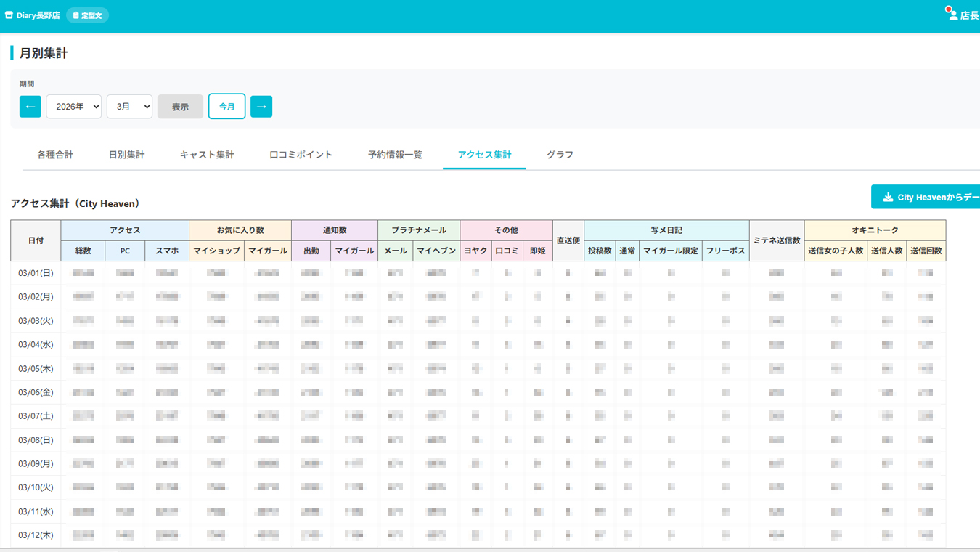
Task: Select the キャスト集計 tab
Action: coord(207,155)
